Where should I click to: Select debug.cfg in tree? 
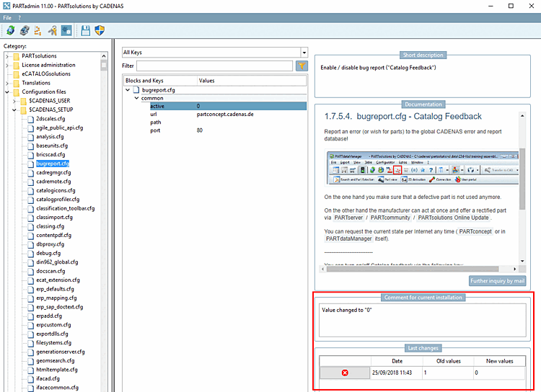[48, 253]
